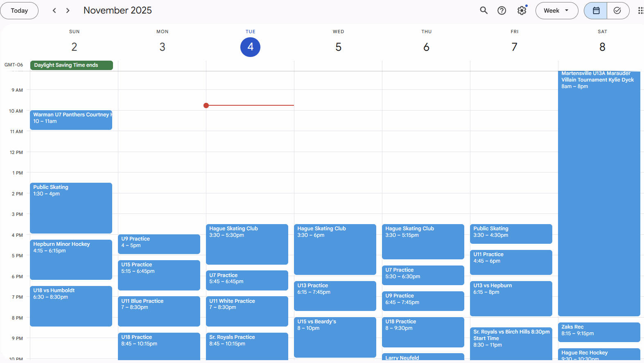The image size is (644, 363).
Task: Open Daylight Saving Time ends event
Action: 71,65
